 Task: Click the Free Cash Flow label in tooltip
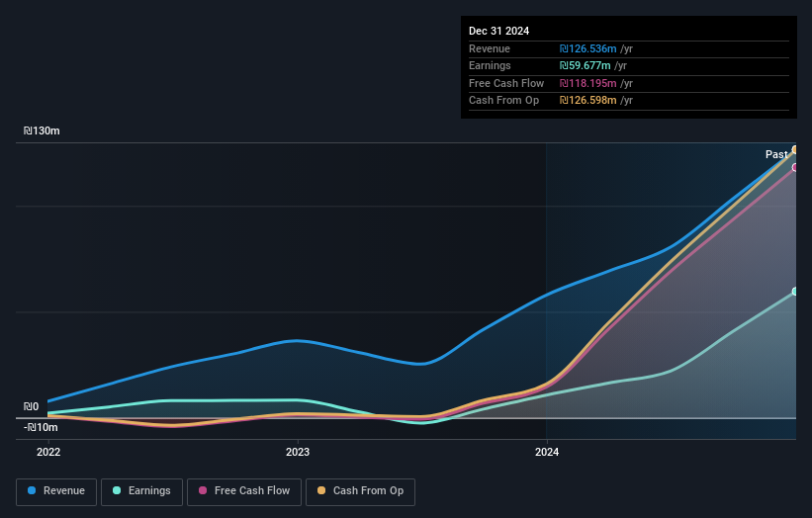[506, 83]
